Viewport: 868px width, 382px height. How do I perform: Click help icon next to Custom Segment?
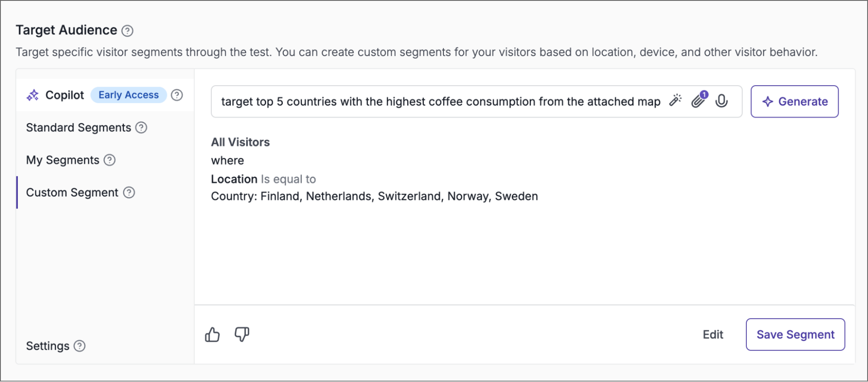pyautogui.click(x=129, y=193)
